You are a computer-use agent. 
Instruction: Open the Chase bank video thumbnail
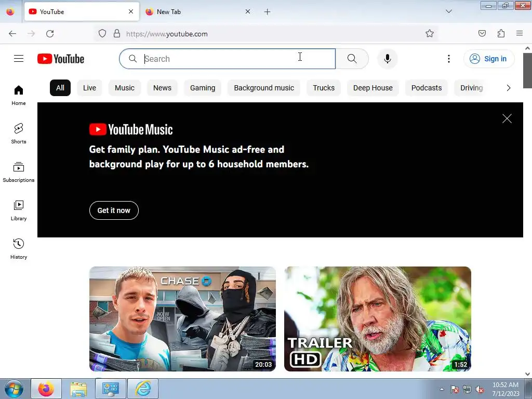tap(182, 319)
